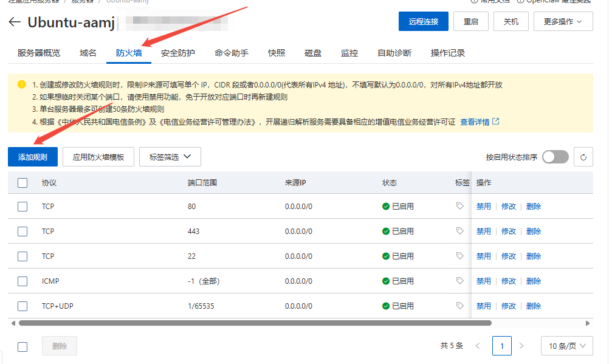
Task: Open the 快照 tab
Action: pyautogui.click(x=277, y=53)
